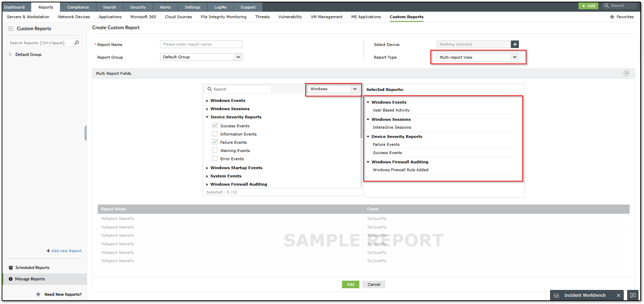The height and width of the screenshot is (304, 644).
Task: Close the Incident Workbench bar
Action: (x=618, y=295)
